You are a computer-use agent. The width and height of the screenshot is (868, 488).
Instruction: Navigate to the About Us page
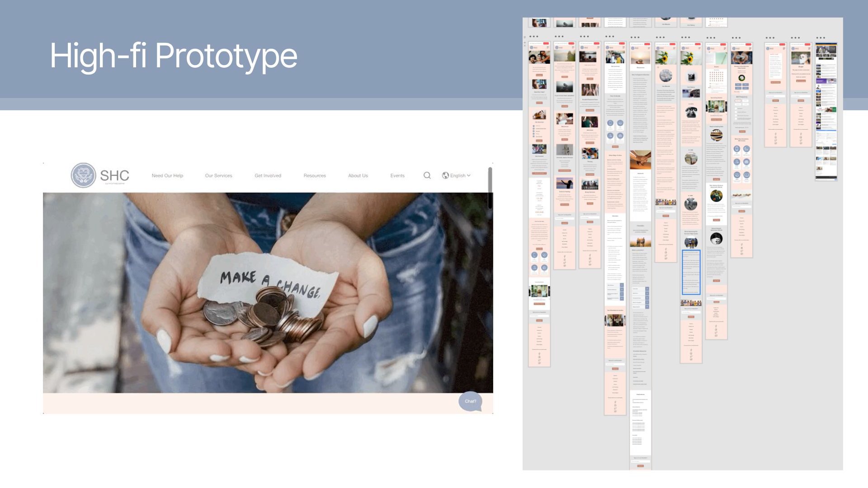[x=358, y=175]
